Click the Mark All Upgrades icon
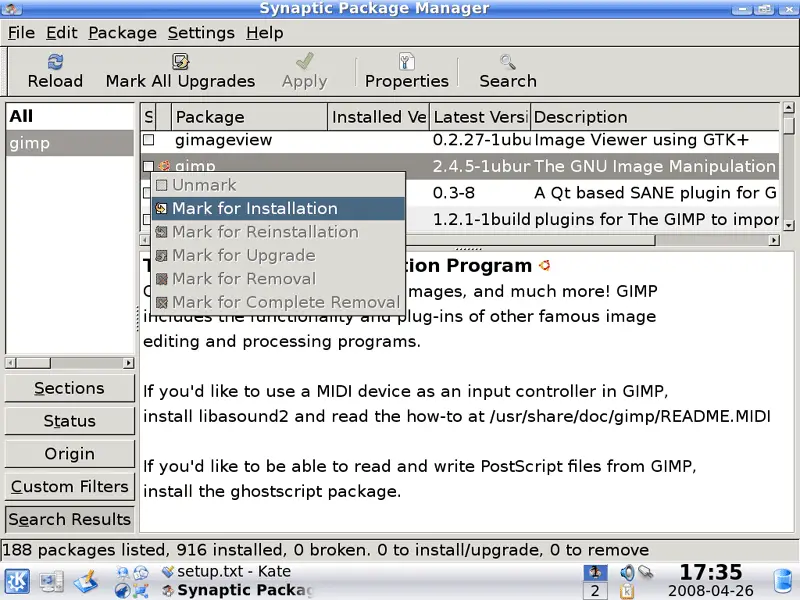800x600 pixels. coord(180,62)
